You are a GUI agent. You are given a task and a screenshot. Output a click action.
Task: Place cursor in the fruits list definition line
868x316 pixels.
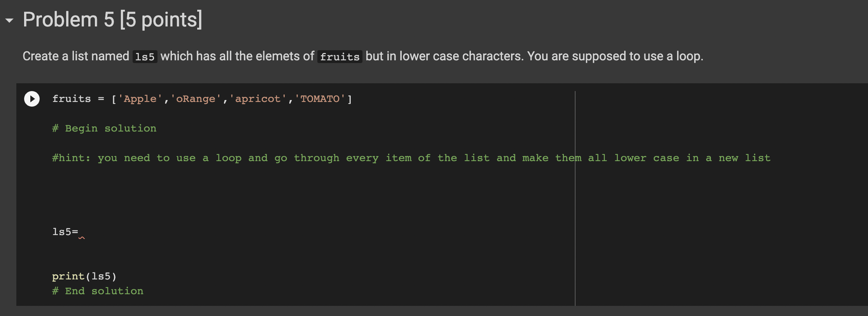pos(202,98)
